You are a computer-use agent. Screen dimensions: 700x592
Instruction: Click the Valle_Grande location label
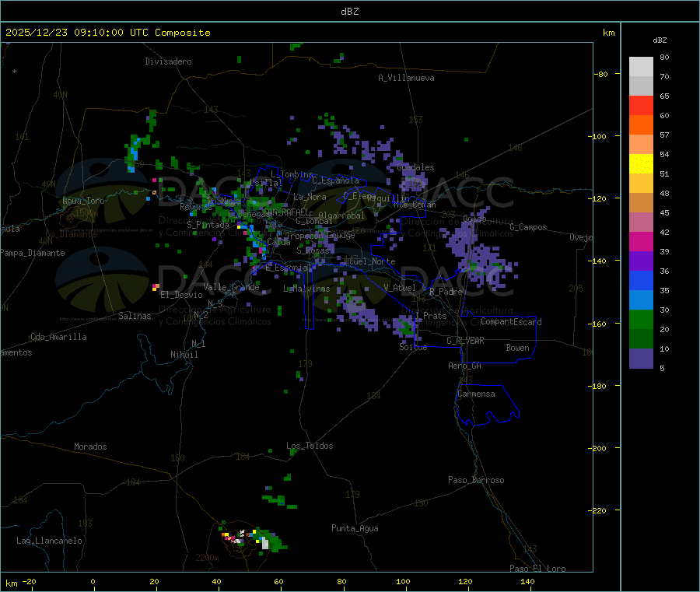click(231, 287)
